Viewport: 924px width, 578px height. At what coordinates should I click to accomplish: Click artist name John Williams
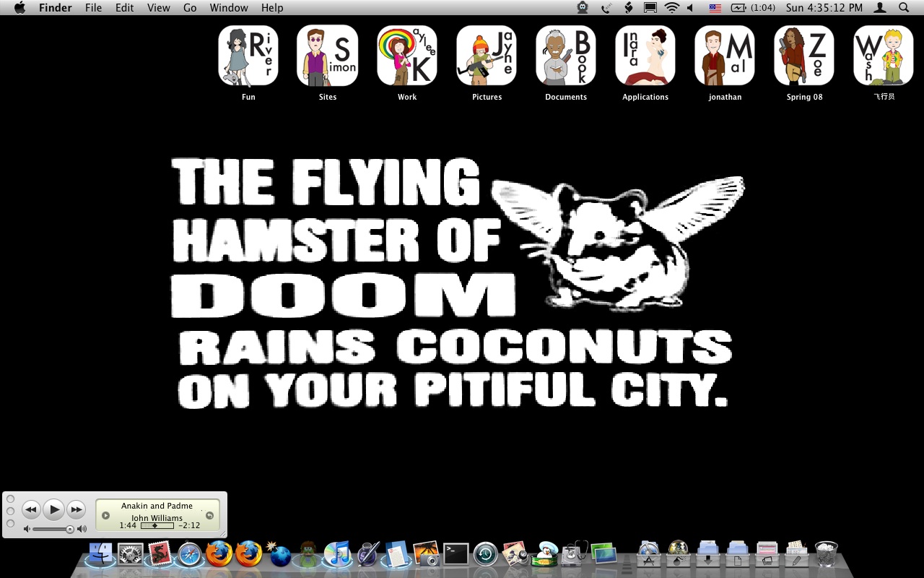157,517
